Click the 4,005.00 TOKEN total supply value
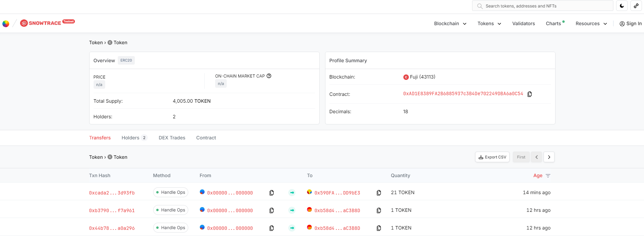644x238 pixels. [192, 101]
